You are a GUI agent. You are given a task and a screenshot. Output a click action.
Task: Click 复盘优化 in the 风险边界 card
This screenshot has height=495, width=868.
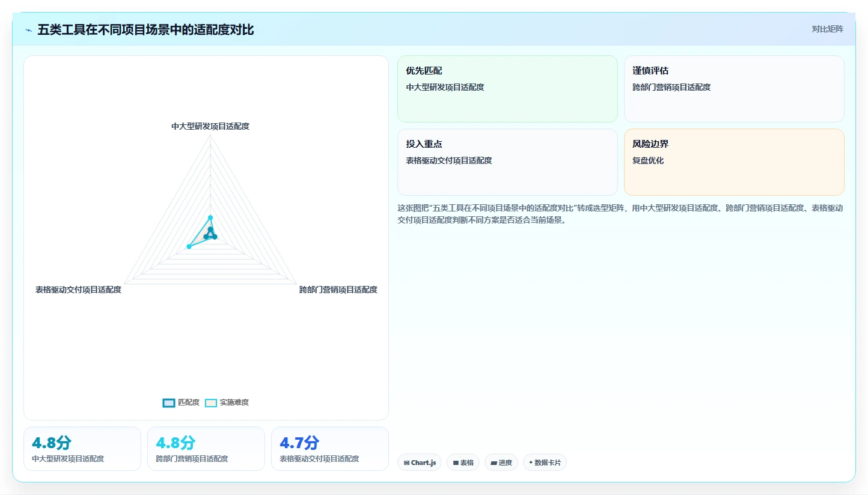pos(648,160)
